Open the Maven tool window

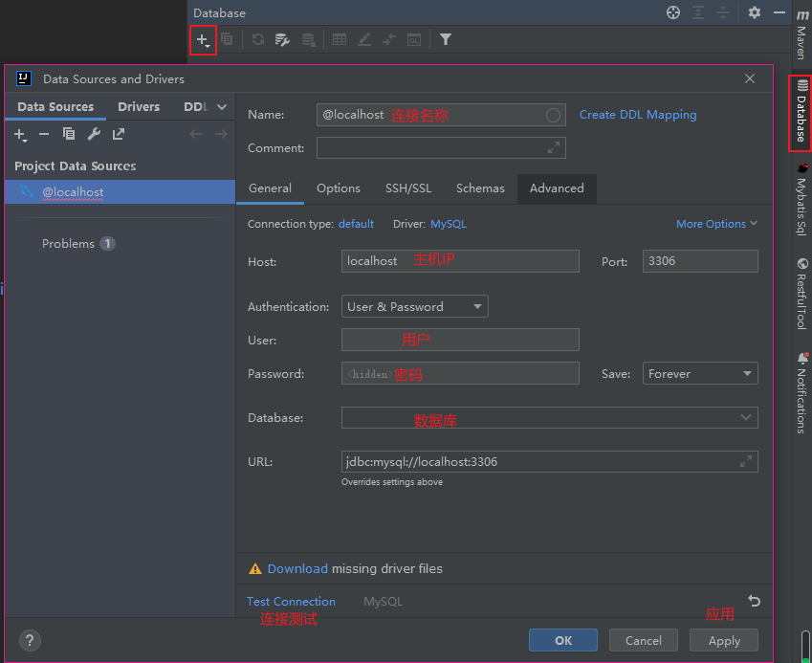pyautogui.click(x=801, y=35)
